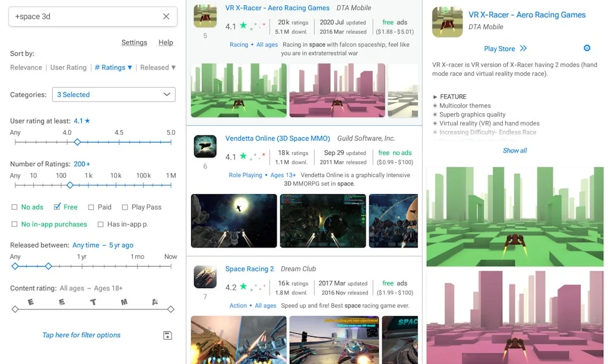Switch sorting to Relevance
Image resolution: width=608 pixels, height=364 pixels.
click(x=26, y=67)
